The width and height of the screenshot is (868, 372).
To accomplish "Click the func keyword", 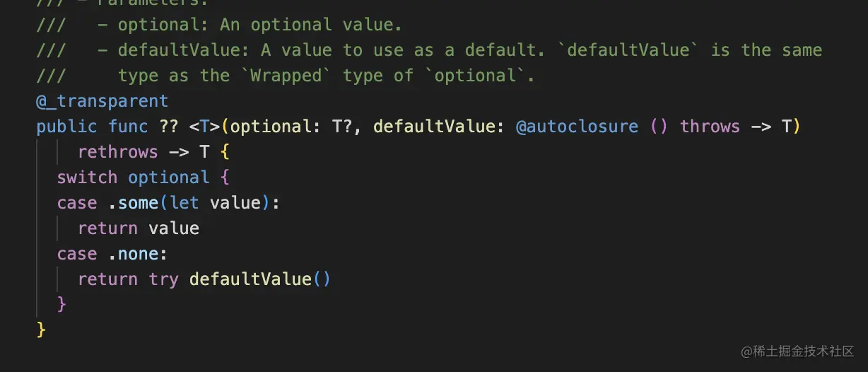I will click(128, 127).
